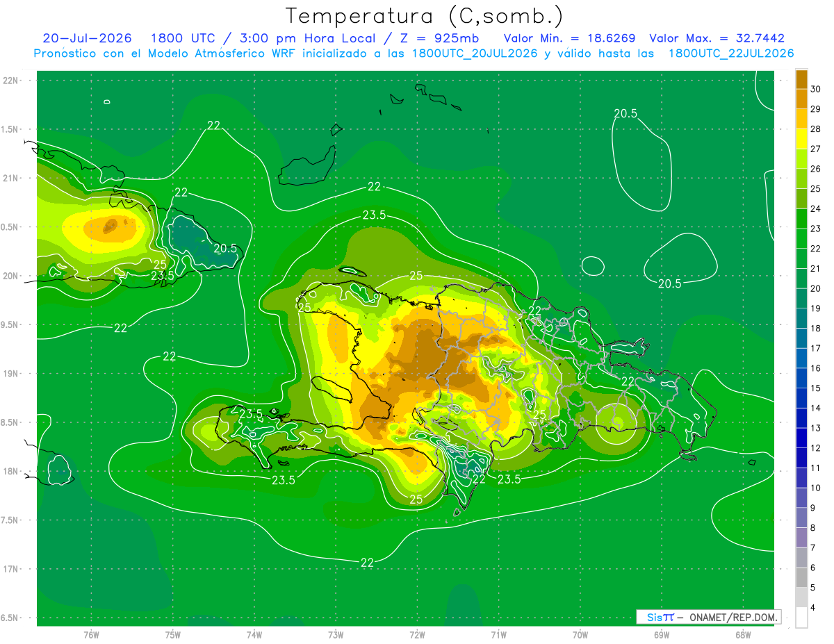Click the '71W' longitude axis label
This screenshot has width=834, height=644.
498,635
